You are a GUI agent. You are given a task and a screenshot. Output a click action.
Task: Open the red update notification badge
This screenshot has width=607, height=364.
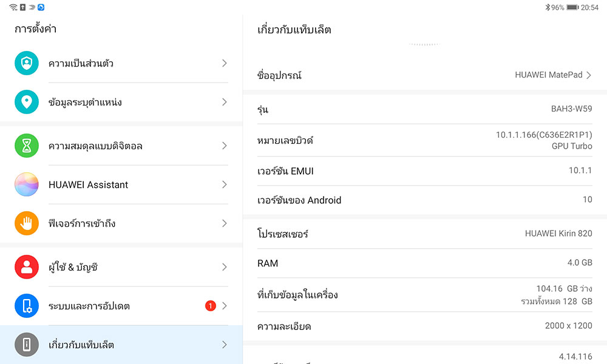point(210,306)
